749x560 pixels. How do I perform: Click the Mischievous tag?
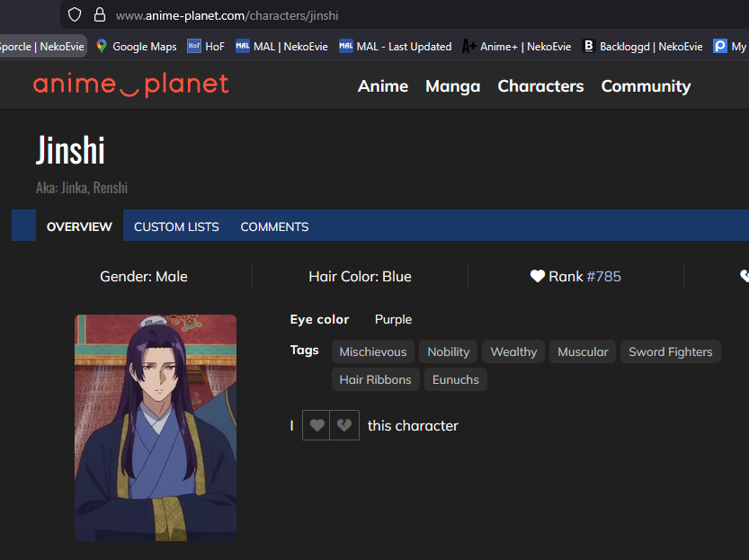(x=373, y=351)
